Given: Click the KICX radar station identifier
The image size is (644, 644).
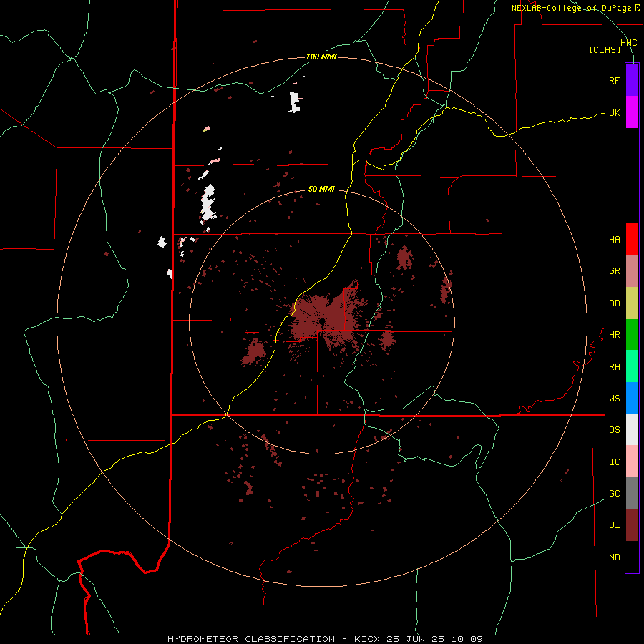Looking at the screenshot, I should tap(367, 639).
